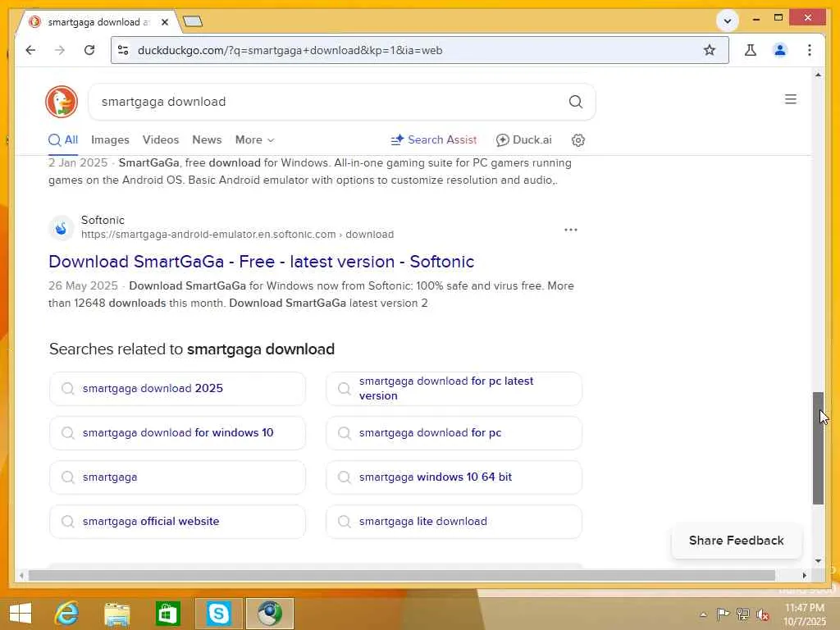Search related: smartgaga windows 10 64 bit

click(454, 477)
